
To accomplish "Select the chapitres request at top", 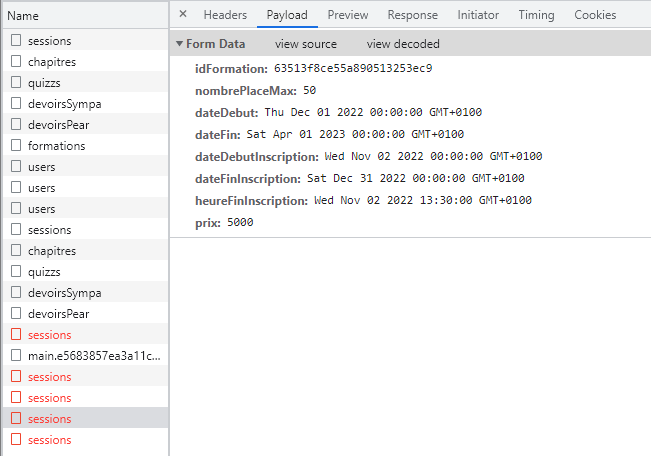I will pyautogui.click(x=52, y=62).
